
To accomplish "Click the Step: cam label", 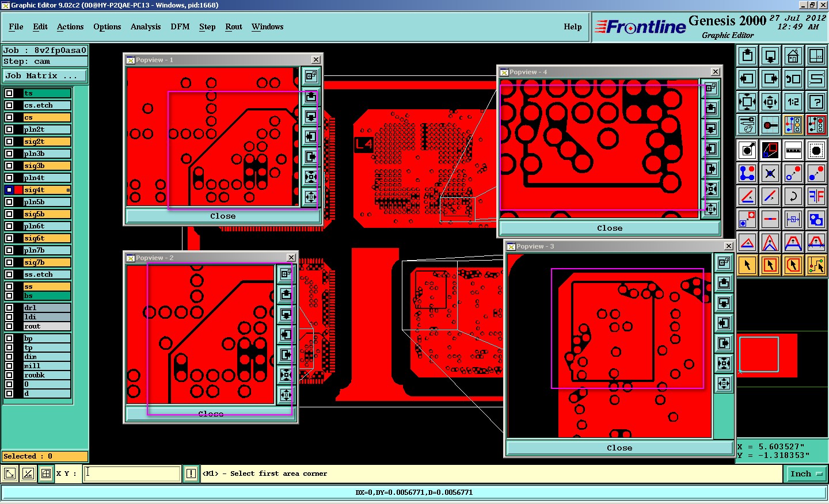I will click(45, 61).
